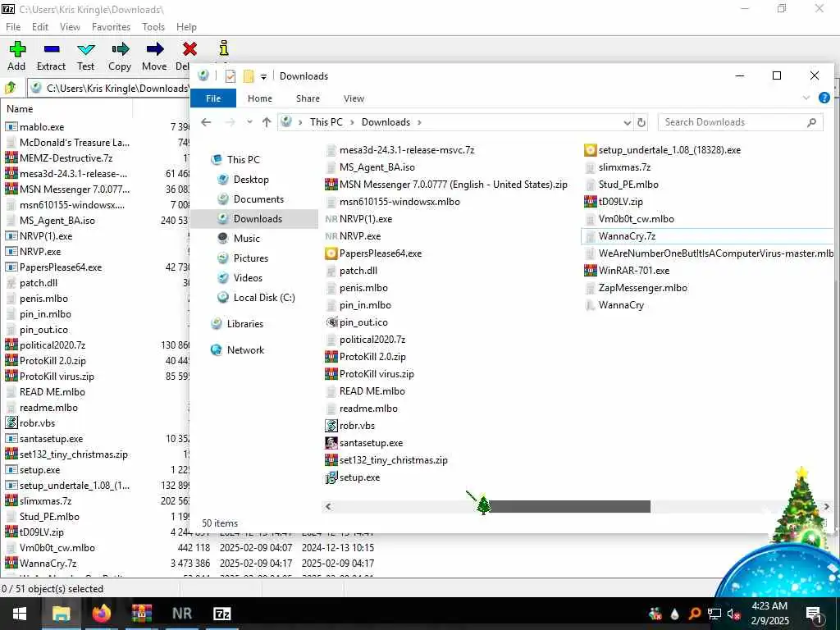
Task: Click the horizontal scrollbar thumb in Explorer
Action: coord(567,506)
